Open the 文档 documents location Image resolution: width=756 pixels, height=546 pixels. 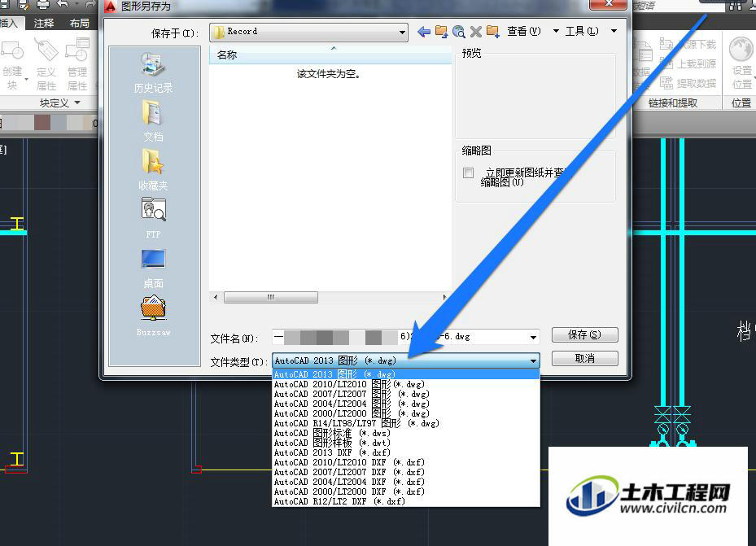153,121
